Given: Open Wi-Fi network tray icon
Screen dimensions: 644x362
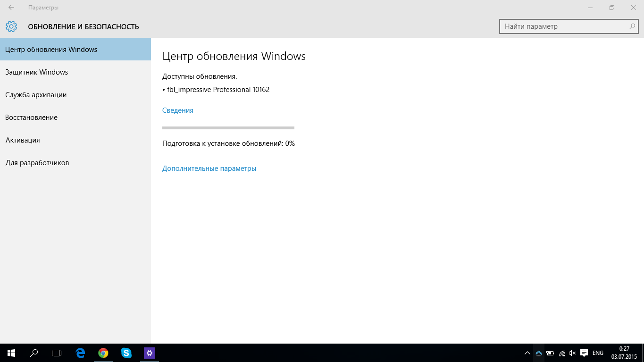Looking at the screenshot, I should [x=561, y=353].
